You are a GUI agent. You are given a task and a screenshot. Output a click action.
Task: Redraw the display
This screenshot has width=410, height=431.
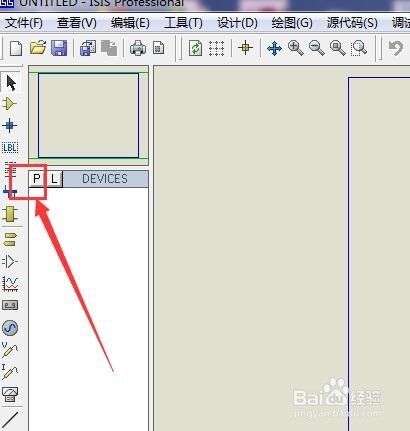(x=195, y=48)
